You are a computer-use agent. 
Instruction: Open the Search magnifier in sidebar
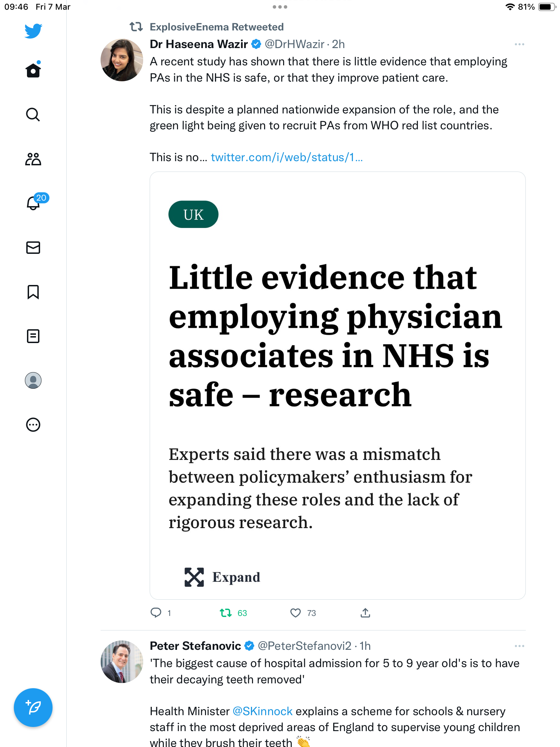[x=33, y=114]
